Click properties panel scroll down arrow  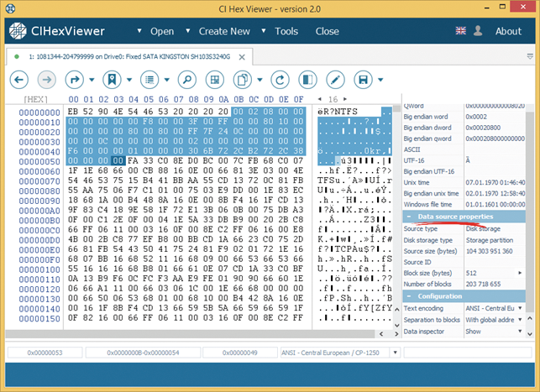coord(530,333)
